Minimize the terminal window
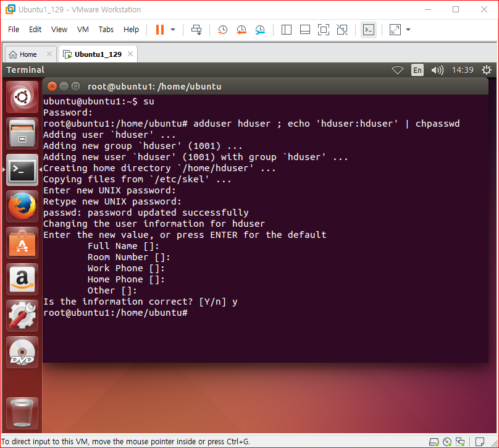The height and width of the screenshot is (448, 499). [64, 87]
